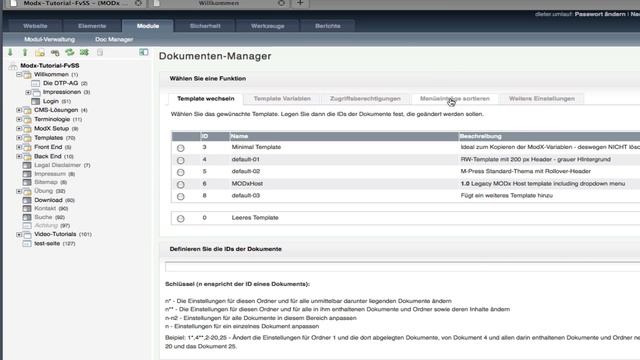Expand the CMS-Lösungen tree node
Screen dimensions: 640x360
click(x=19, y=110)
